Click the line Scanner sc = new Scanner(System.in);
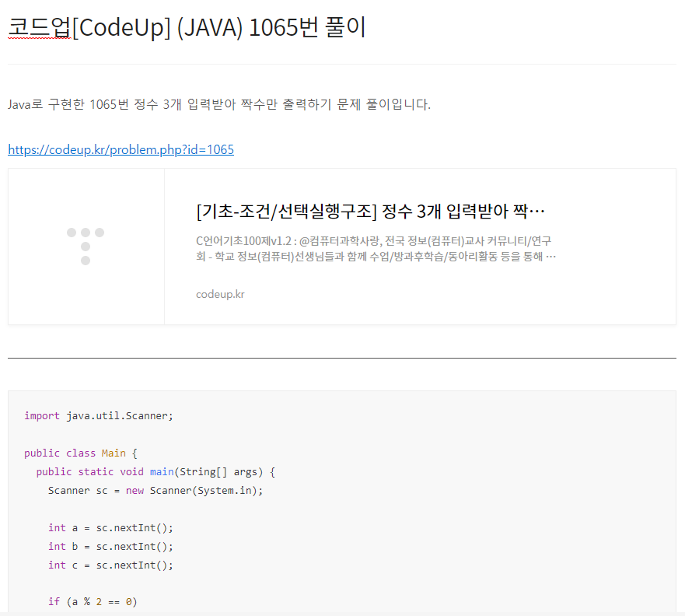Image resolution: width=685 pixels, height=616 pixels. tap(156, 491)
